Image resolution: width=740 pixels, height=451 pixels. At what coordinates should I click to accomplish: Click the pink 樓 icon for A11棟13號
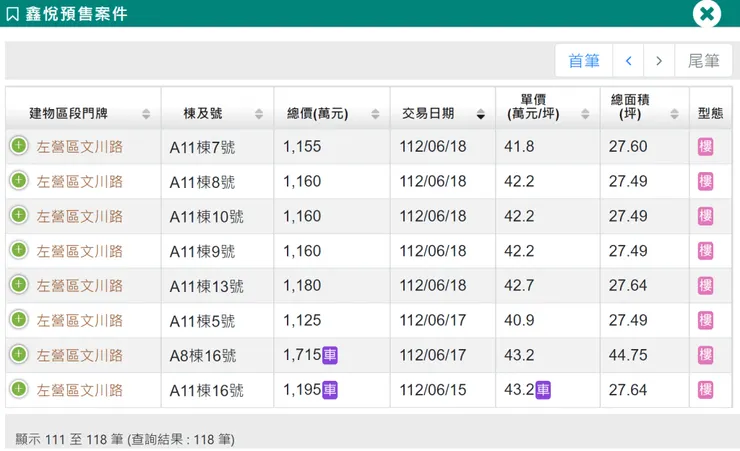click(x=706, y=286)
